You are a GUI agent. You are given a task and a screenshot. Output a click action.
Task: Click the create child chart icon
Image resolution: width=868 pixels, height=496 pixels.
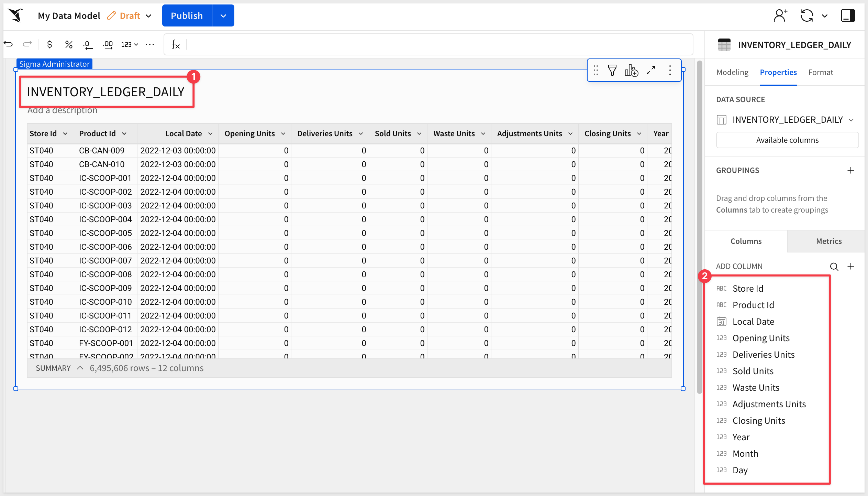(x=631, y=70)
